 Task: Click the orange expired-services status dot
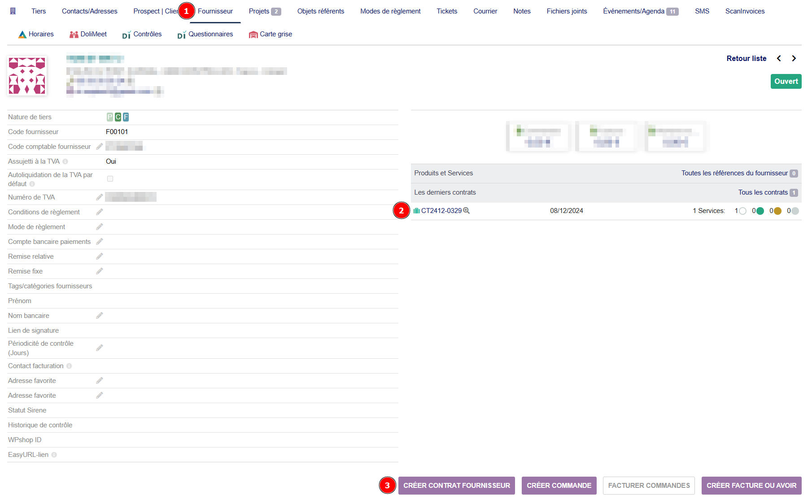pyautogui.click(x=777, y=211)
